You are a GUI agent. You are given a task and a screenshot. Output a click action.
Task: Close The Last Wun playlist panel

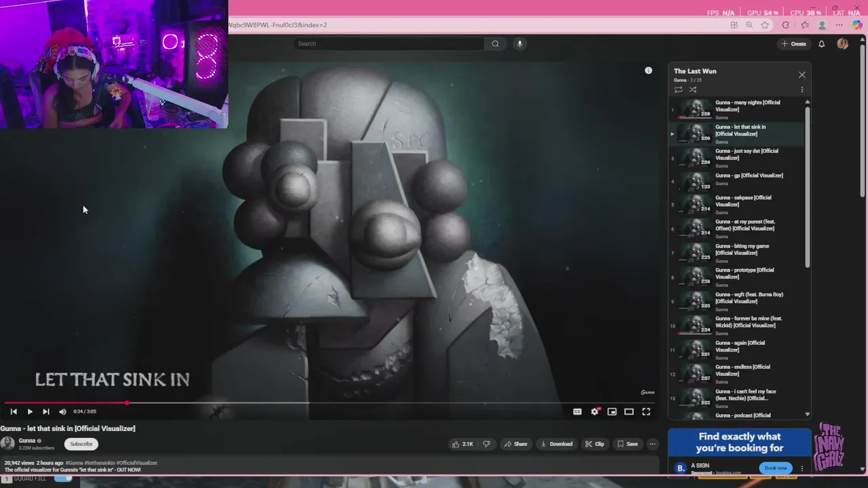[x=802, y=75]
